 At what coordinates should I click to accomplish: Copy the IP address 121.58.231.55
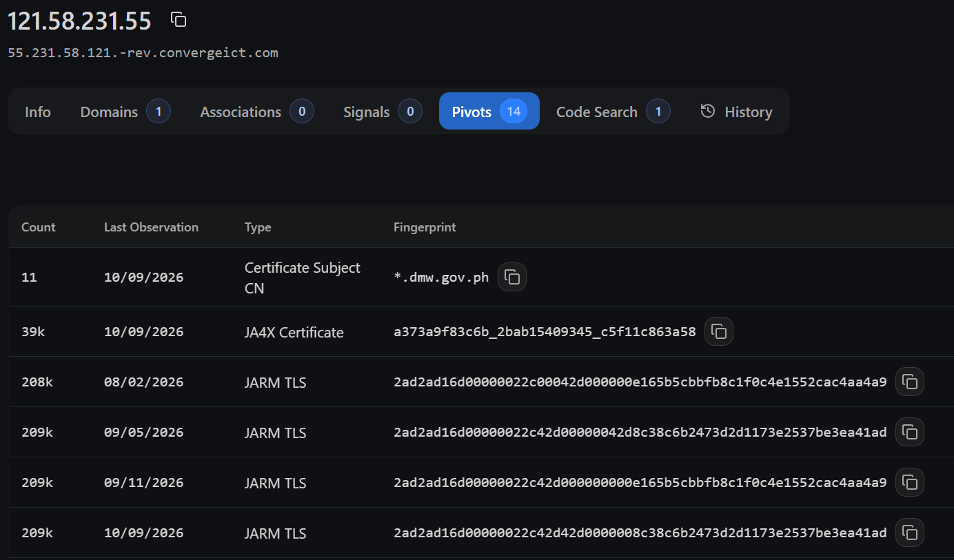(x=179, y=20)
